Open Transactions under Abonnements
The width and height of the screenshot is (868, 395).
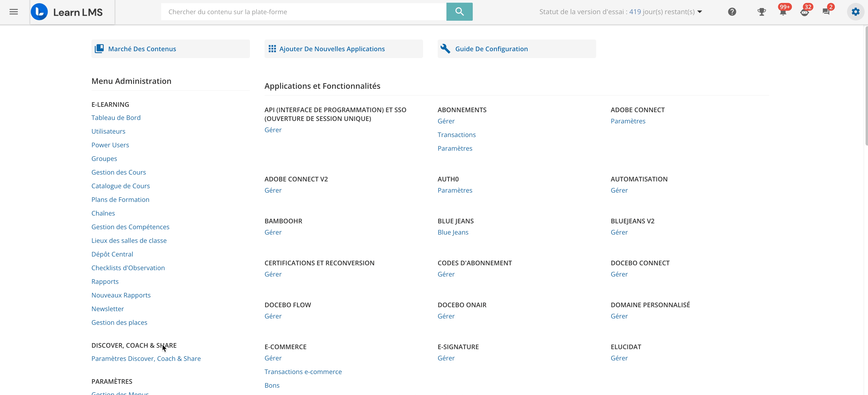[457, 135]
